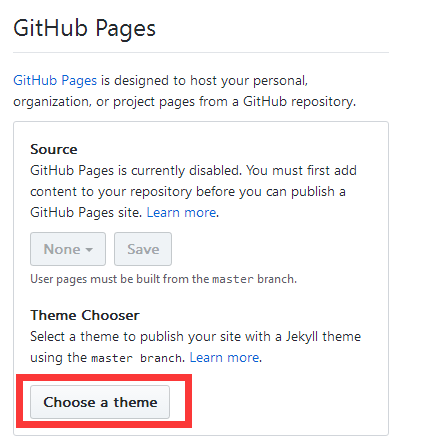Click the Source section heading

coord(54,149)
